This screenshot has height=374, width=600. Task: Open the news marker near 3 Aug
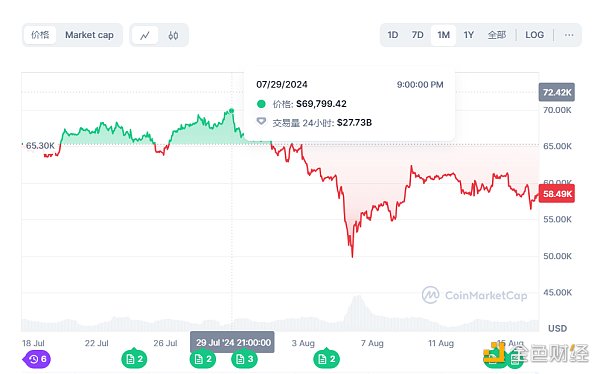326,359
